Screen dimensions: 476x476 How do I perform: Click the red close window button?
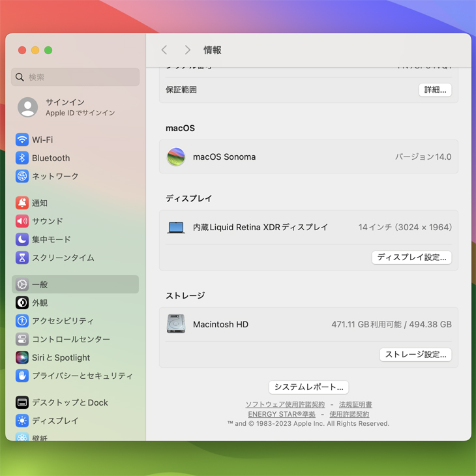(22, 50)
